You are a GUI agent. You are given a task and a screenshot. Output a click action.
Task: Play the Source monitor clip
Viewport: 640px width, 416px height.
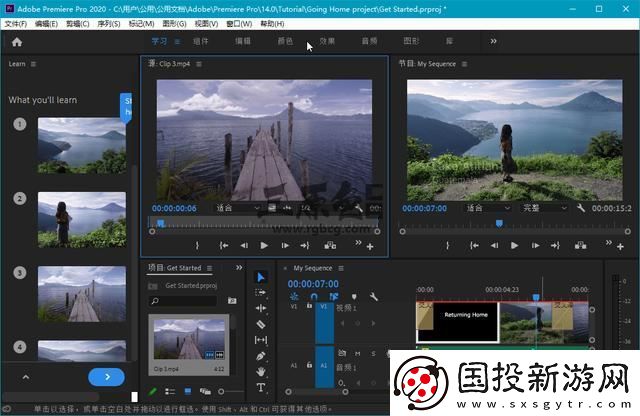pyautogui.click(x=264, y=245)
